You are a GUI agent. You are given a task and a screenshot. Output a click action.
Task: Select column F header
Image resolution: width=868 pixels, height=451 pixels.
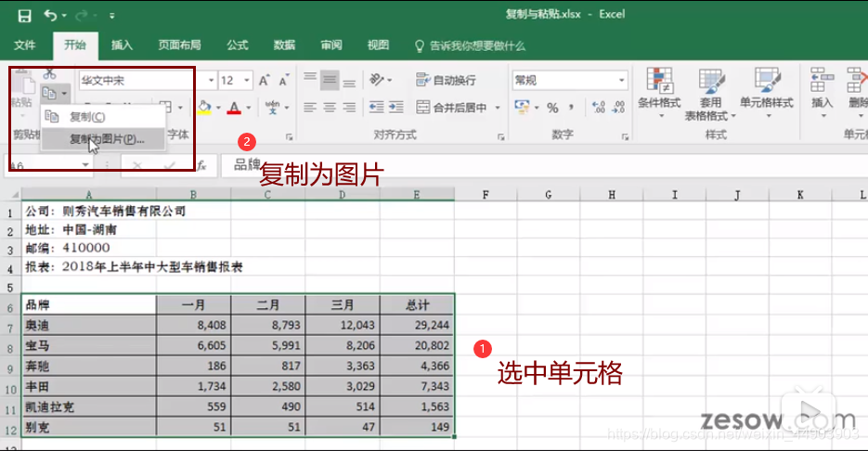pyautogui.click(x=486, y=195)
